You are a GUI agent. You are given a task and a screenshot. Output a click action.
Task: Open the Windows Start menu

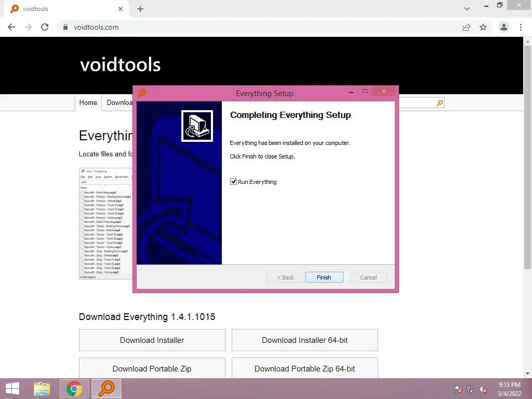tap(12, 389)
